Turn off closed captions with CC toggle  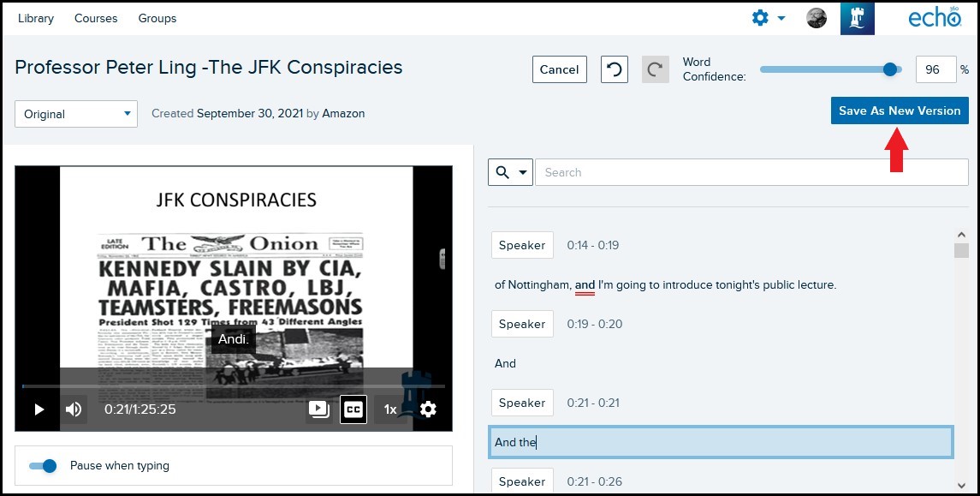(x=353, y=409)
